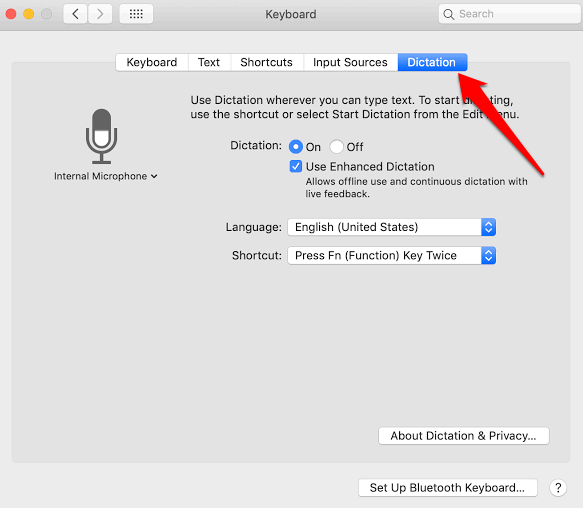Toggle Use Enhanced Dictation checkbox
Image resolution: width=583 pixels, height=508 pixels.
pos(296,166)
